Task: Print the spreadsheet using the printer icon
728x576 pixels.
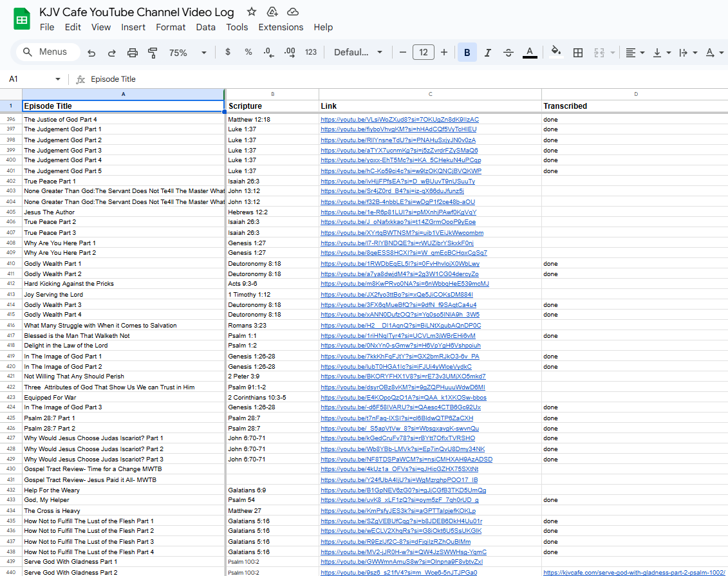Action: coord(133,52)
